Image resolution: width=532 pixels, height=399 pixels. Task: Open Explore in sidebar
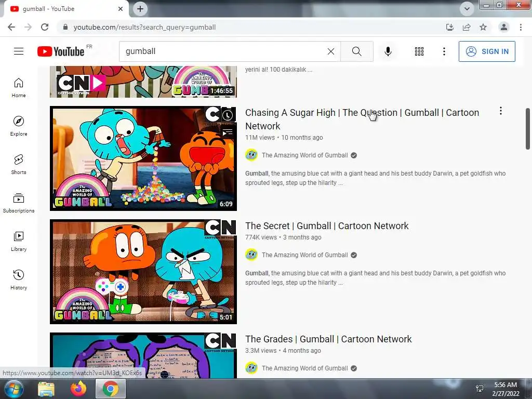19,126
